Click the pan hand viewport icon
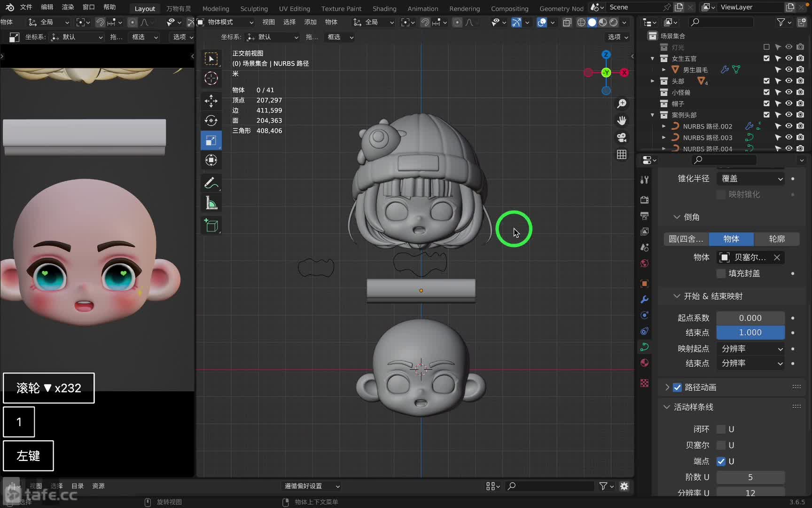Viewport: 812px width, 508px height. [622, 120]
